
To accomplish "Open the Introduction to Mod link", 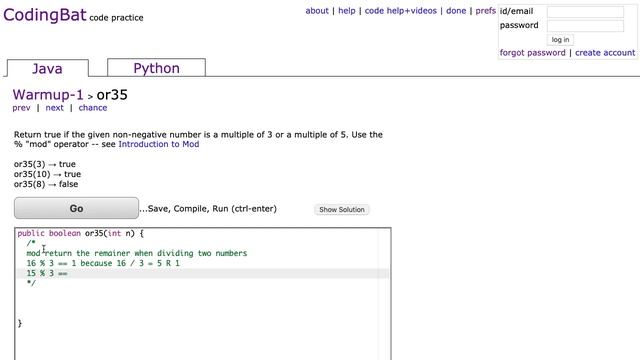I will coord(159,144).
